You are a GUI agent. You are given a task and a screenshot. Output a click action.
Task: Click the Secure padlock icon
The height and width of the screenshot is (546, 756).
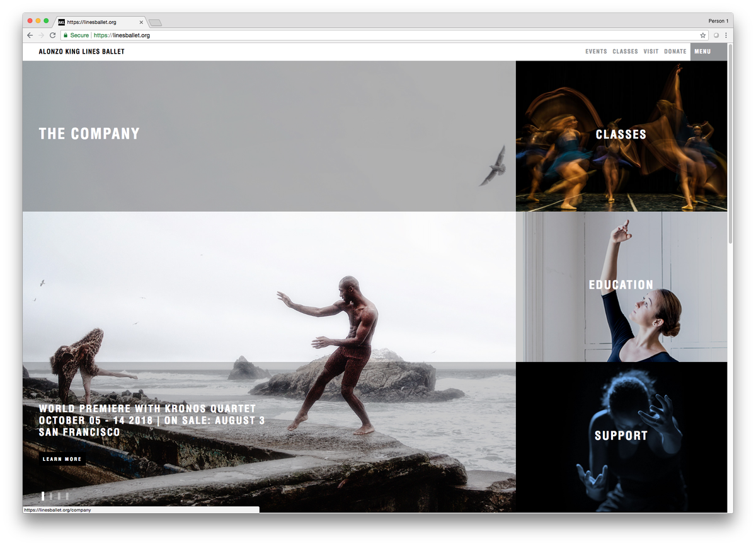tap(66, 35)
